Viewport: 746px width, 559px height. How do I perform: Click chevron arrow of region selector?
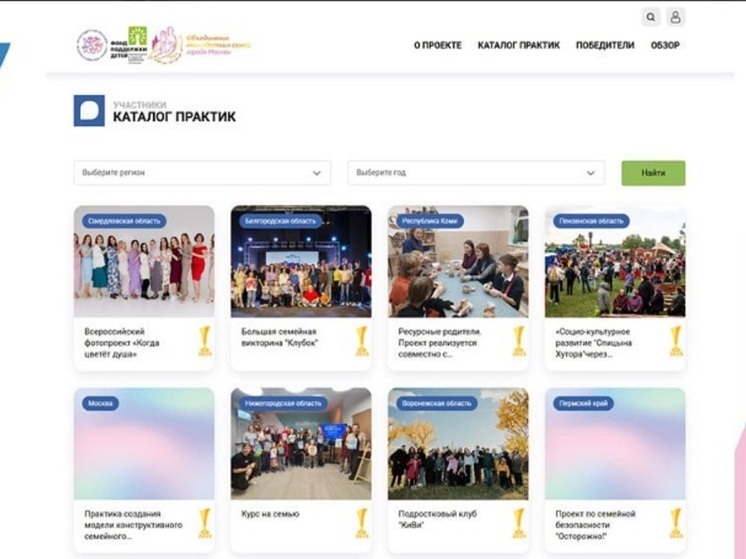[317, 173]
